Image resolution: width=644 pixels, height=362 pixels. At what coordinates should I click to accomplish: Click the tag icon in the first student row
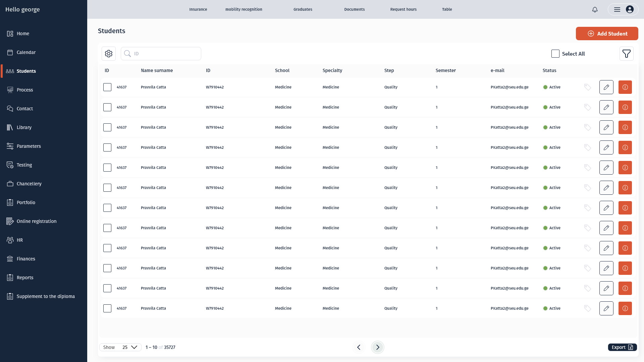[x=587, y=87]
